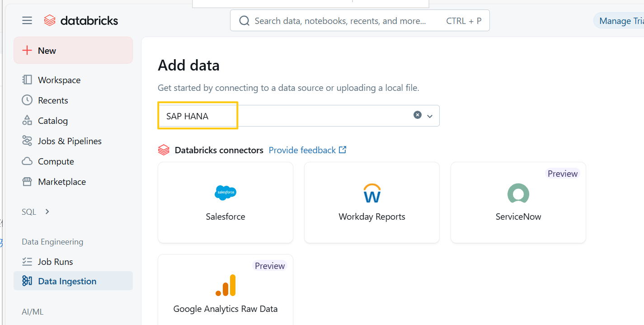Click the Databricks connectors stack icon

click(164, 150)
